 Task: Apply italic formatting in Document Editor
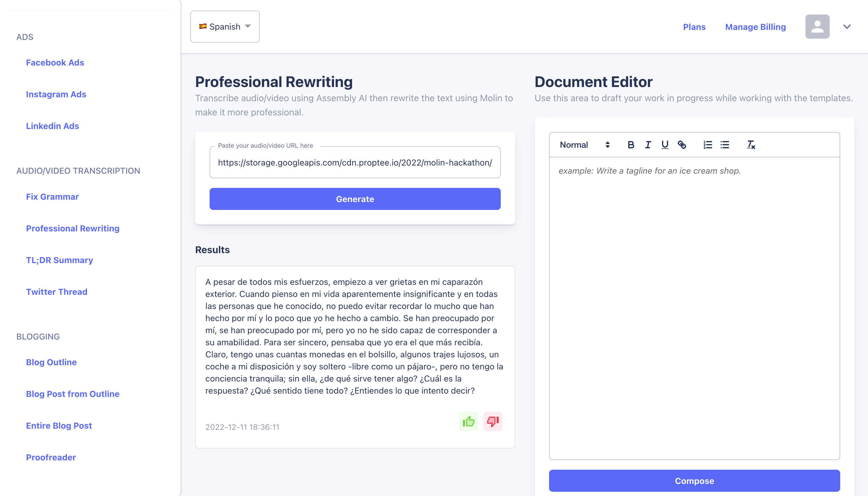pos(648,145)
